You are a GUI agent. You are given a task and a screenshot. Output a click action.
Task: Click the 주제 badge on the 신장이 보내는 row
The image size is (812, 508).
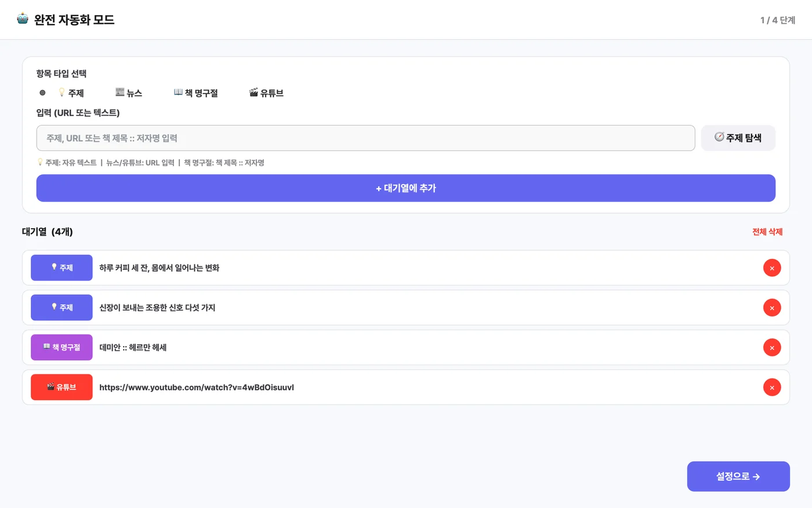pyautogui.click(x=61, y=308)
